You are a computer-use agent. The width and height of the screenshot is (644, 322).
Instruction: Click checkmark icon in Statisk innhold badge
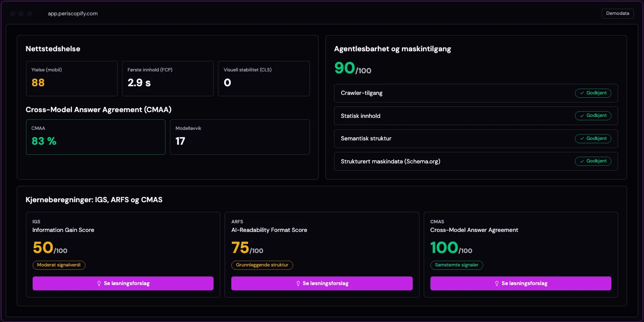coord(582,115)
